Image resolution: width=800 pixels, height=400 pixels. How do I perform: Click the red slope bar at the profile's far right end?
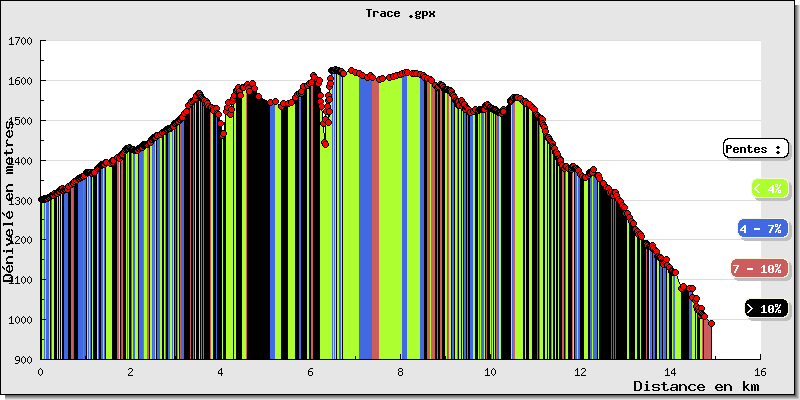pos(707,340)
